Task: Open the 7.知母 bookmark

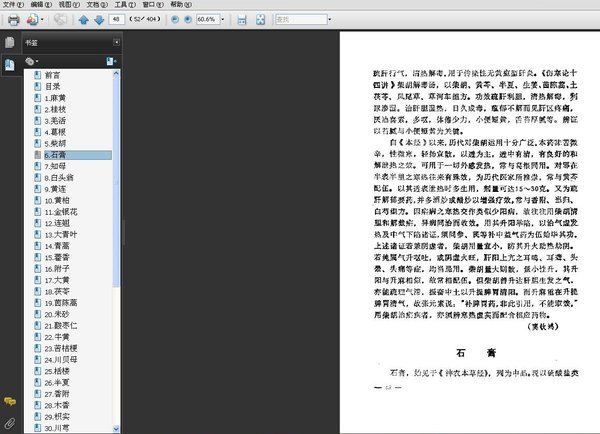Action: (55, 166)
